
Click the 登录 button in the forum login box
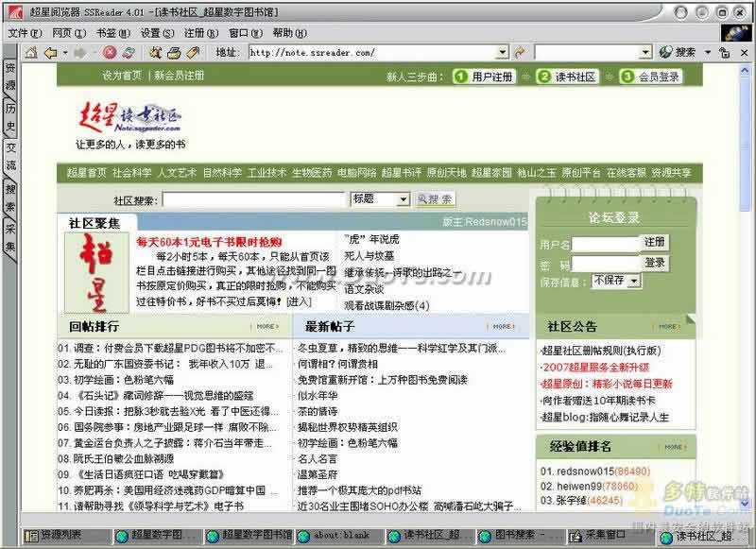point(654,263)
